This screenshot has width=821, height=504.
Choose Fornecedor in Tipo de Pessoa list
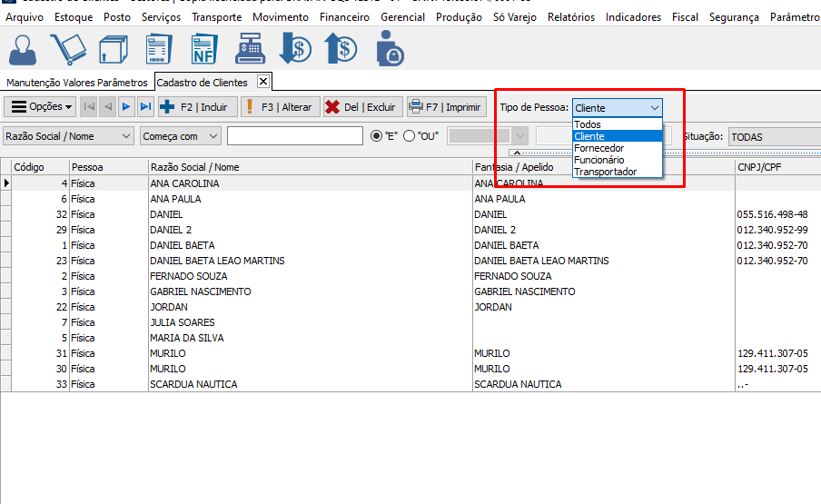click(x=598, y=148)
